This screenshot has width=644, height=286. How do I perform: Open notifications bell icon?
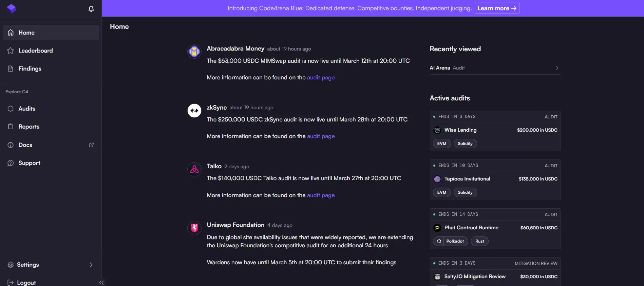[91, 9]
